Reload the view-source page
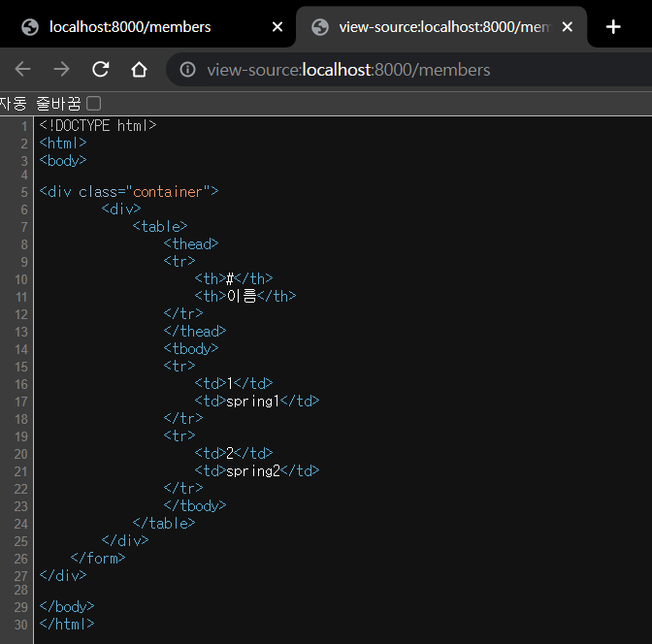652x644 pixels. click(x=101, y=69)
